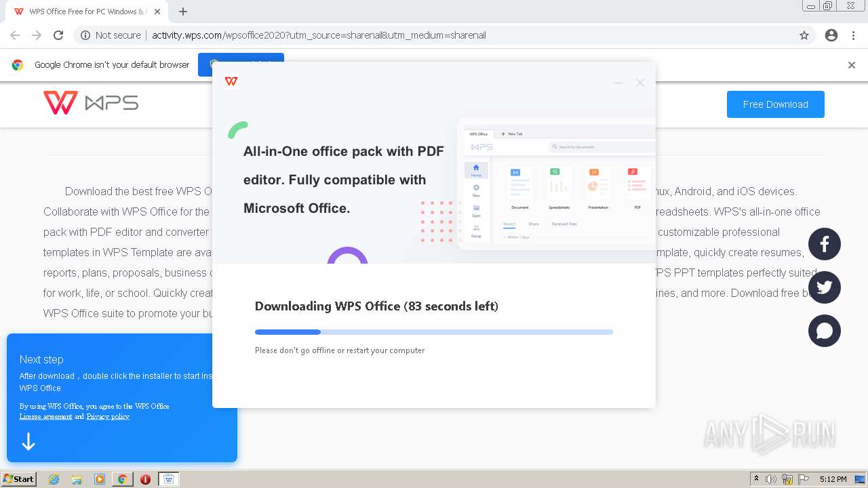The width and height of the screenshot is (868, 488).
Task: Show hidden system tray icons
Action: coord(756,479)
